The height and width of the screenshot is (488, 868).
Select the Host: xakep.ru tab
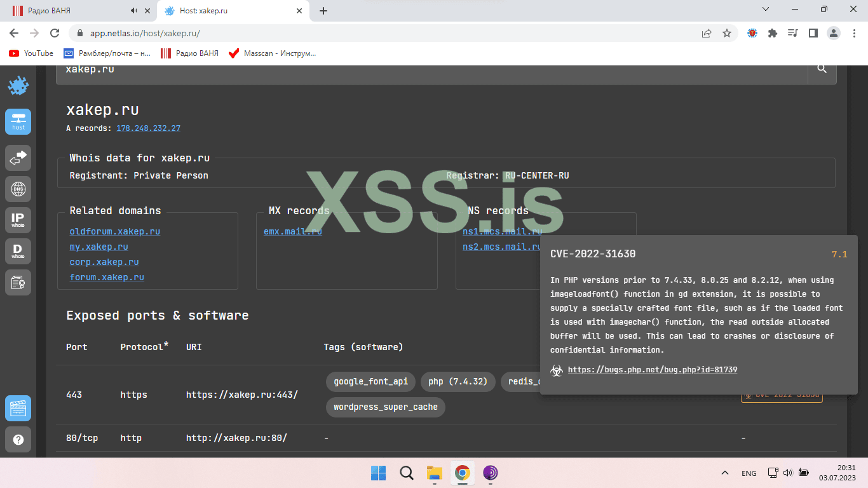tap(234, 11)
